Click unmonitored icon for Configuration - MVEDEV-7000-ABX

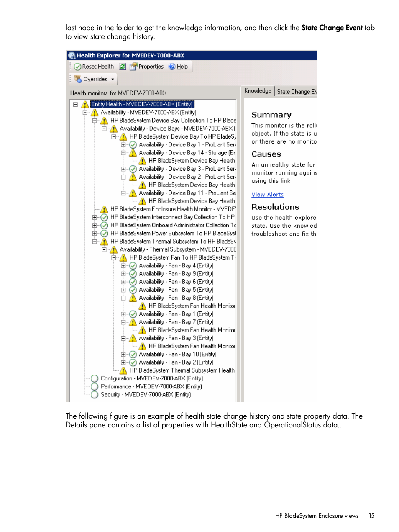[95, 378]
